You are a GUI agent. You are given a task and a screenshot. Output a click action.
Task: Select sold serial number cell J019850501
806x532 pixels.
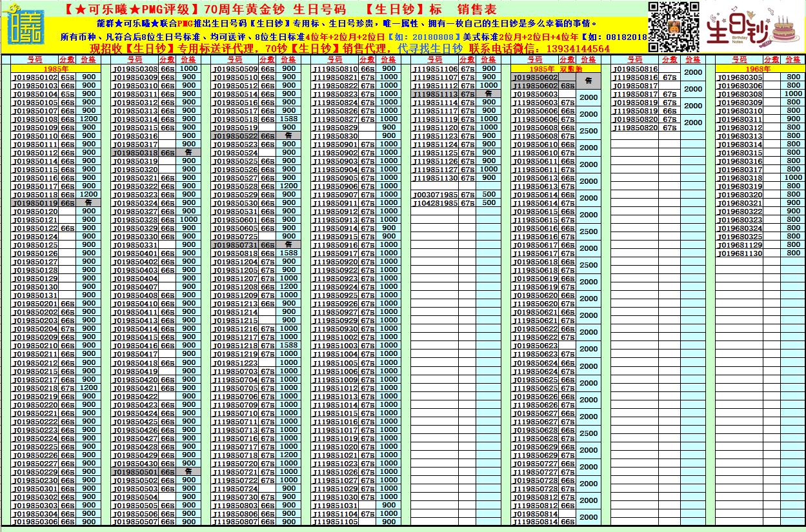point(136,471)
